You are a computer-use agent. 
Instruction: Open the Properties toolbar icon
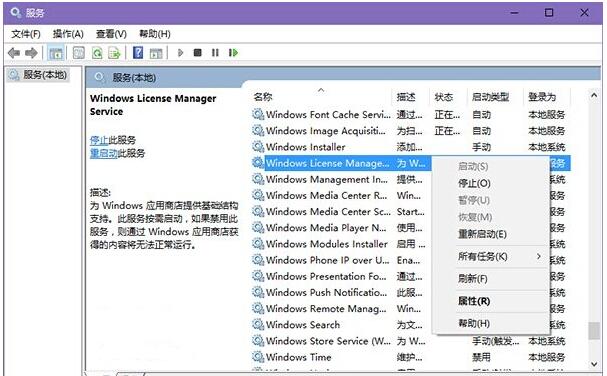79,53
